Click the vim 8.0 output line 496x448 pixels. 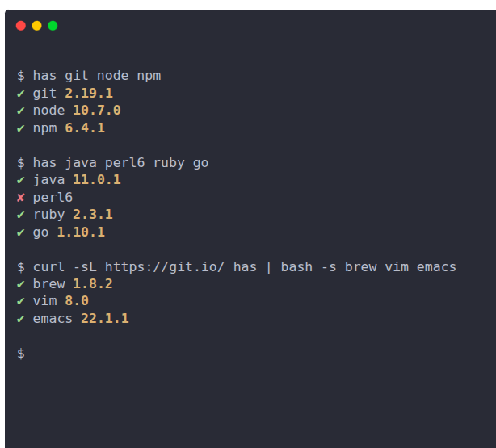tap(61, 301)
